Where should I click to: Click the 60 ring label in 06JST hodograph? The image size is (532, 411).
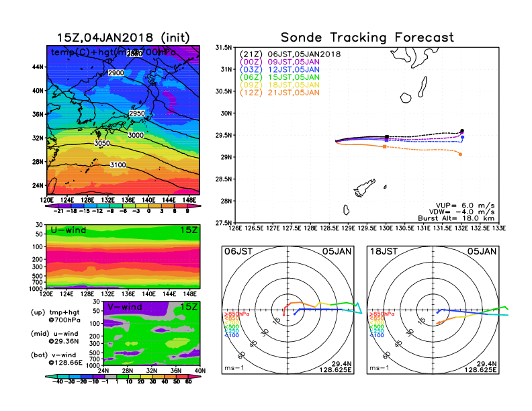[242, 355]
